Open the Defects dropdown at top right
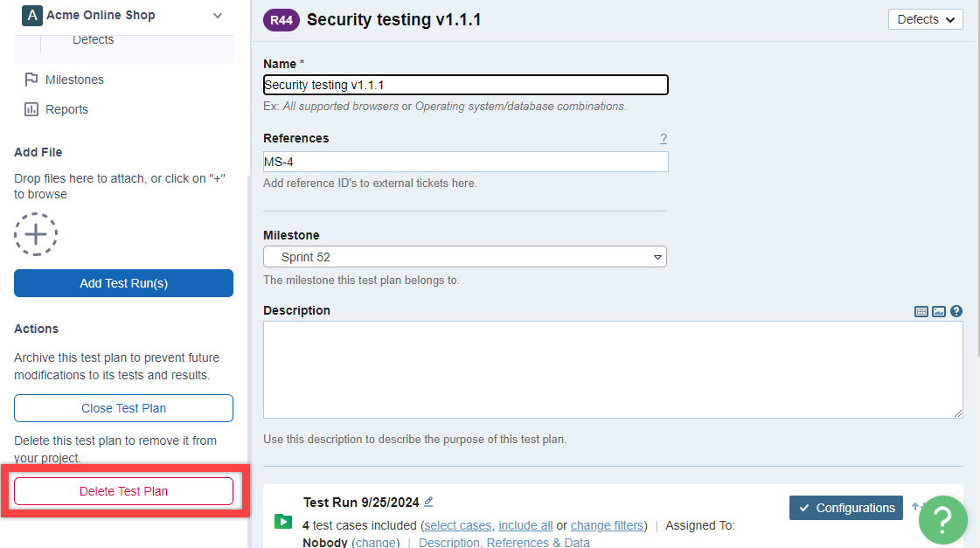The width and height of the screenshot is (980, 548). pos(925,19)
